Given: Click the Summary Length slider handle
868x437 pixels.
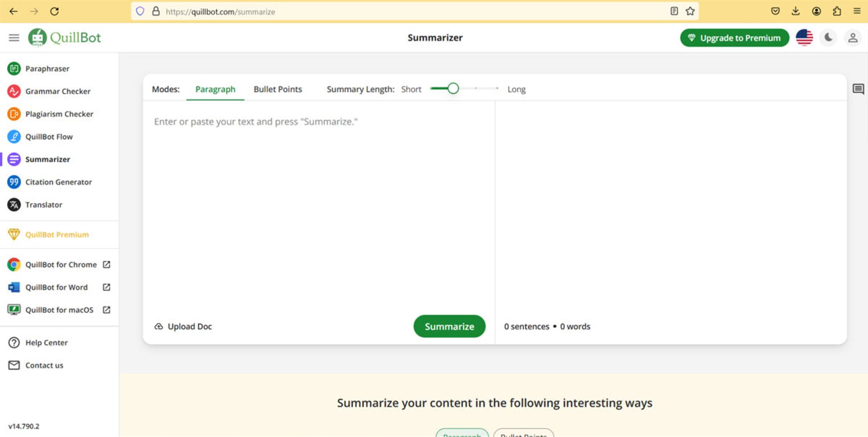Looking at the screenshot, I should [453, 89].
